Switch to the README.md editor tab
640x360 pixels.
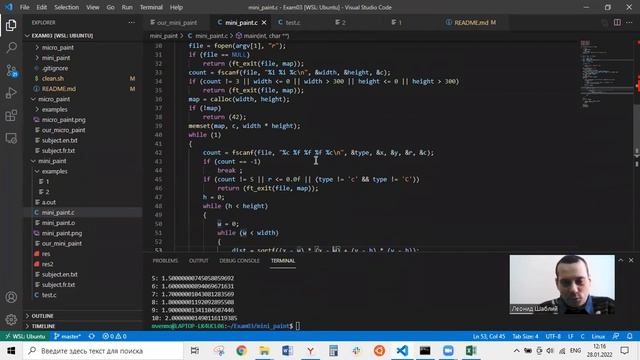[471, 22]
